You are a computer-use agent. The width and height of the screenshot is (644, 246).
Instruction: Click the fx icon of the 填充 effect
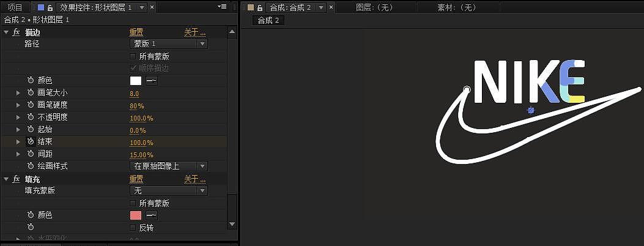17,179
